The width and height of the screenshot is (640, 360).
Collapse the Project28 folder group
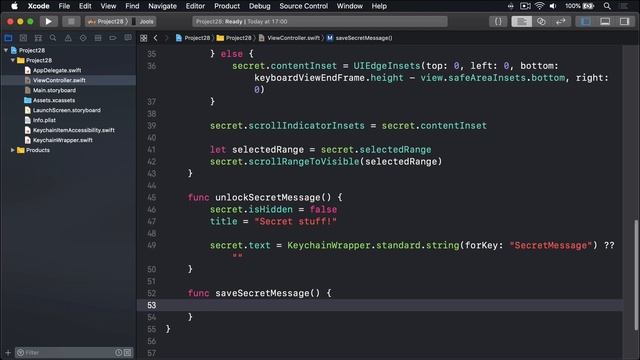(13, 60)
